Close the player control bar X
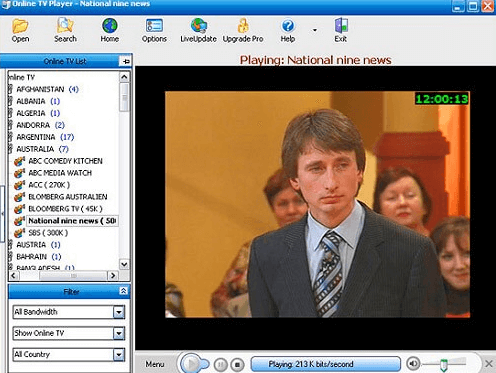The image size is (496, 373). 488,364
